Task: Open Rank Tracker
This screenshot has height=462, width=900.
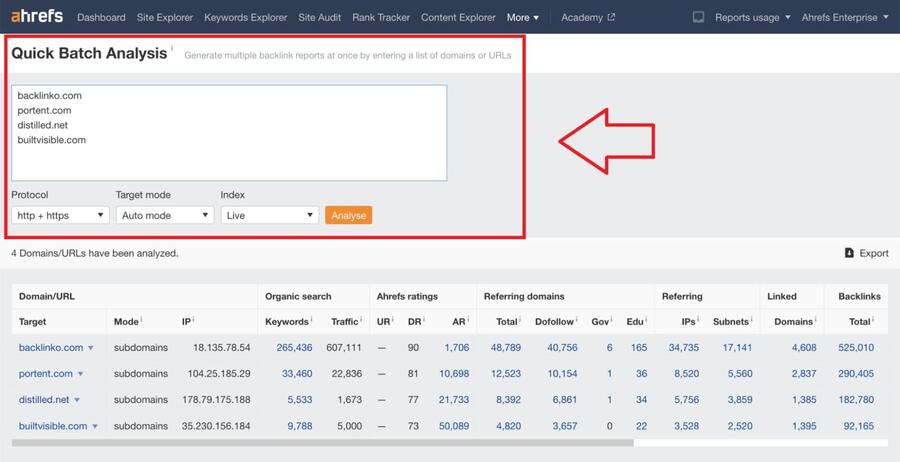Action: 381,17
